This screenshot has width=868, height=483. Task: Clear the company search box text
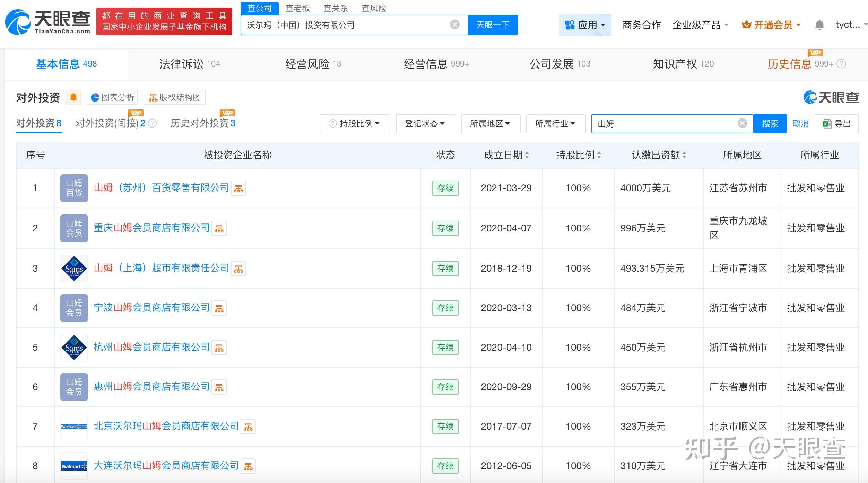click(454, 25)
